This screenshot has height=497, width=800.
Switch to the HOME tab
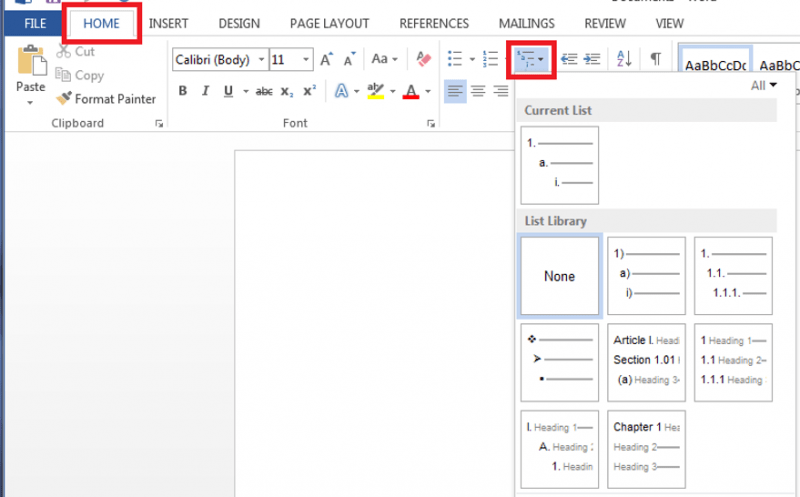click(102, 23)
